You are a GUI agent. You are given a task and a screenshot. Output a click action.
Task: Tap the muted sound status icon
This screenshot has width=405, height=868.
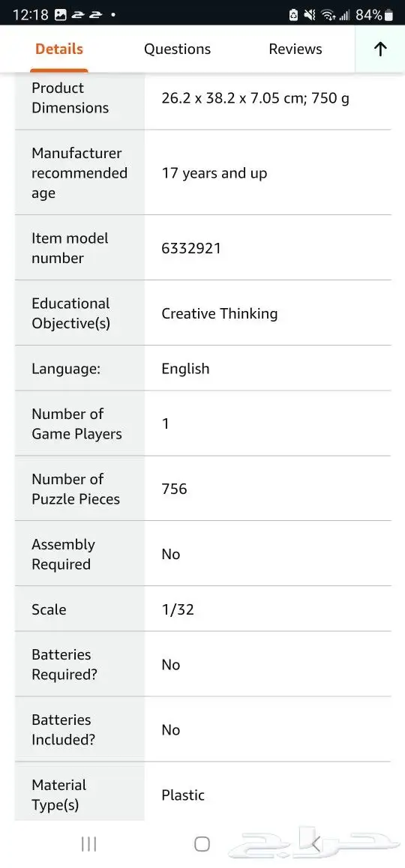(x=310, y=15)
